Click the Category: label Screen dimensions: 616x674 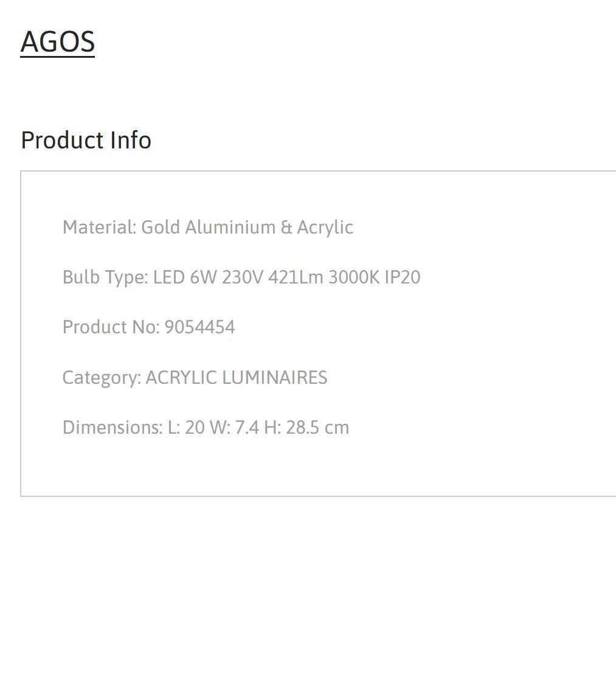click(102, 378)
